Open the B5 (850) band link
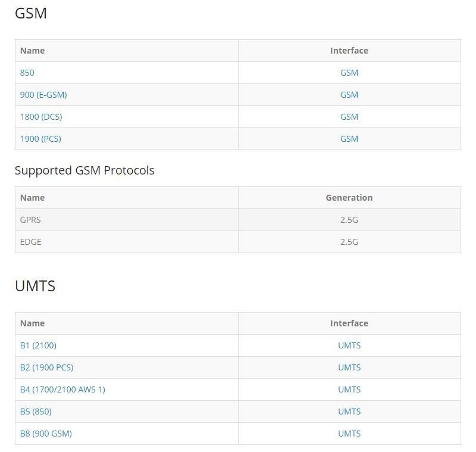The width and height of the screenshot is (476, 452). (x=36, y=412)
